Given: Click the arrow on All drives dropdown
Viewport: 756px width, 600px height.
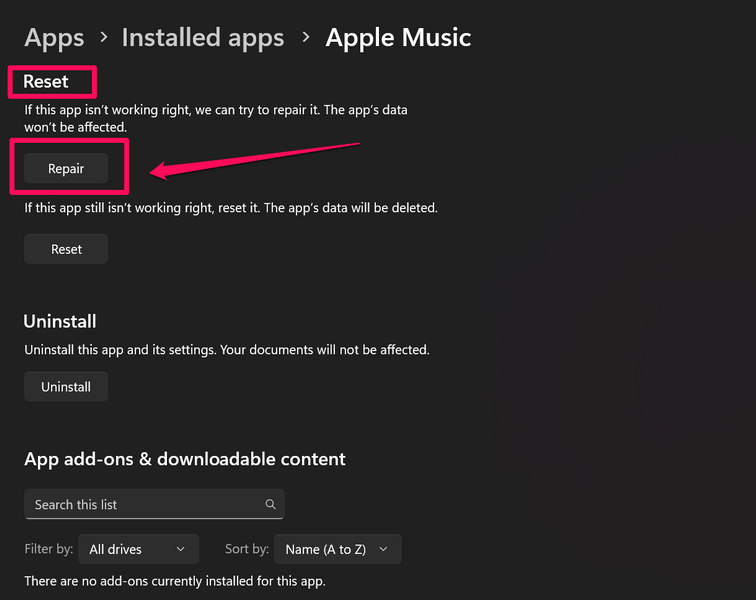Looking at the screenshot, I should (x=180, y=549).
